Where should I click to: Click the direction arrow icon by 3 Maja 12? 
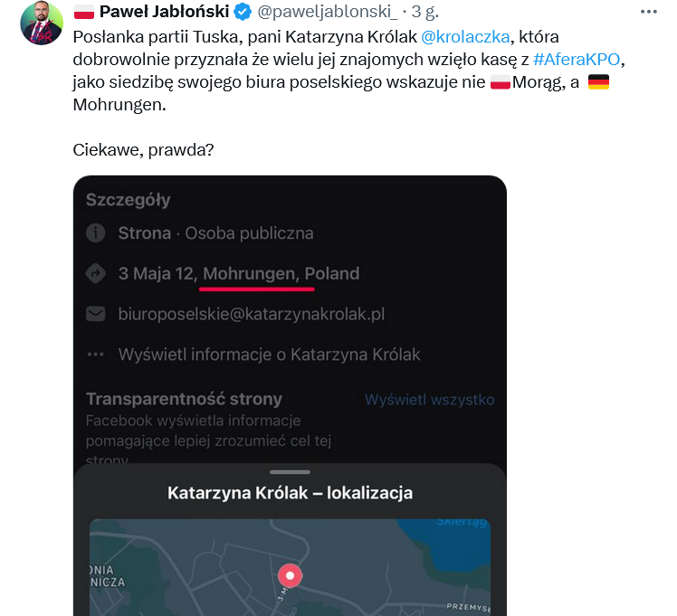point(95,273)
